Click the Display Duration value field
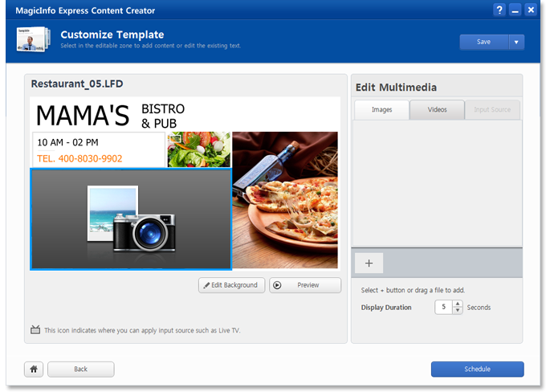This screenshot has width=546, height=392. pyautogui.click(x=443, y=308)
